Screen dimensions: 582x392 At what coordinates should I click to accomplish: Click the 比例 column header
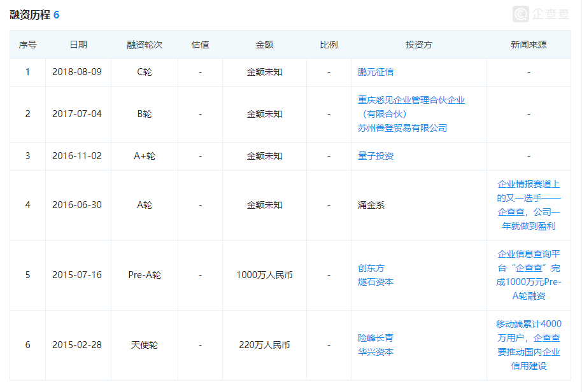[329, 45]
